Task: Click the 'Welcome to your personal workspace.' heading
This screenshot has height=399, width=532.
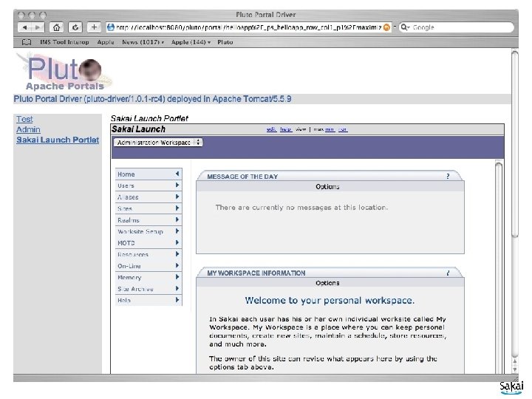Action: click(330, 300)
